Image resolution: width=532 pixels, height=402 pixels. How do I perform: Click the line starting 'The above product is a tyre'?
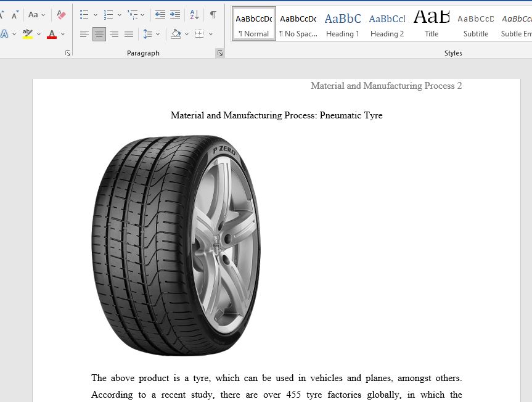pyautogui.click(x=277, y=378)
